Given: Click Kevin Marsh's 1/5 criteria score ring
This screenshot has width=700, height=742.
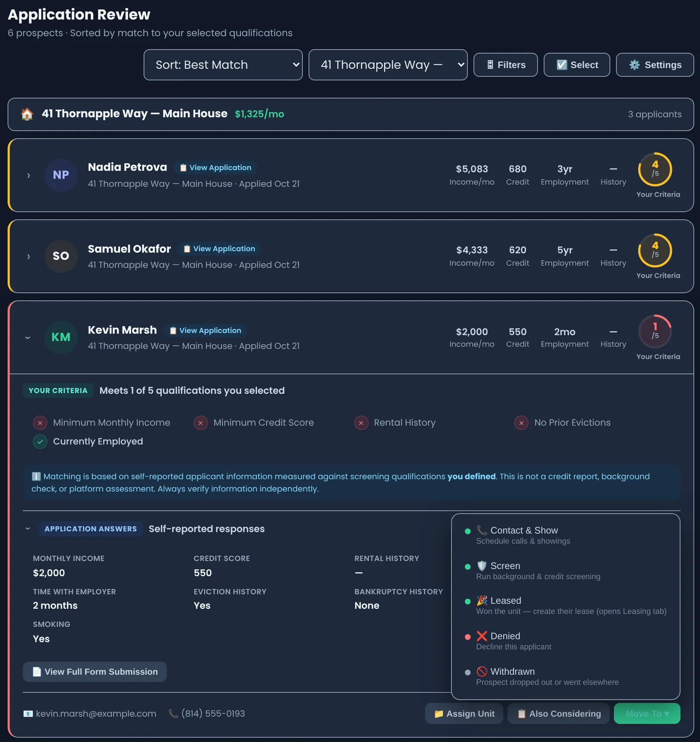Looking at the screenshot, I should [x=655, y=331].
